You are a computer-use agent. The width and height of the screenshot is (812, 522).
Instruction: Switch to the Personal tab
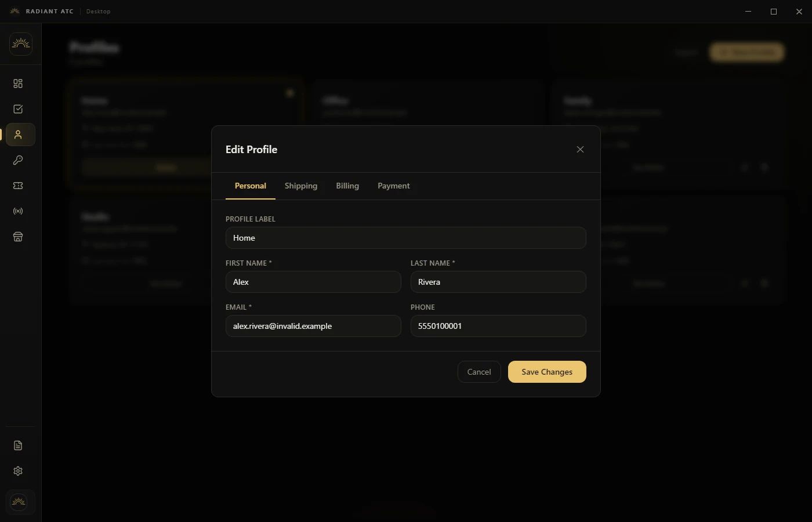coord(251,186)
